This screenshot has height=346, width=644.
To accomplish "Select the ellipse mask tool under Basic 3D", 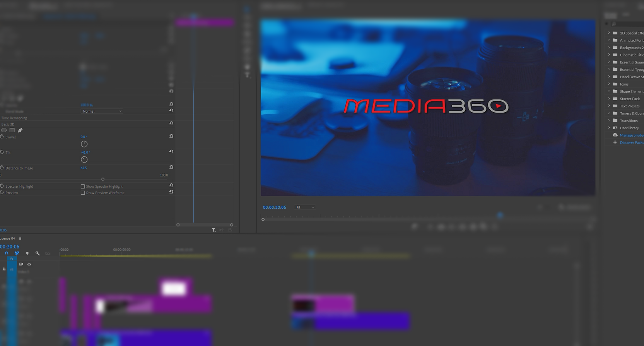I will [4, 130].
